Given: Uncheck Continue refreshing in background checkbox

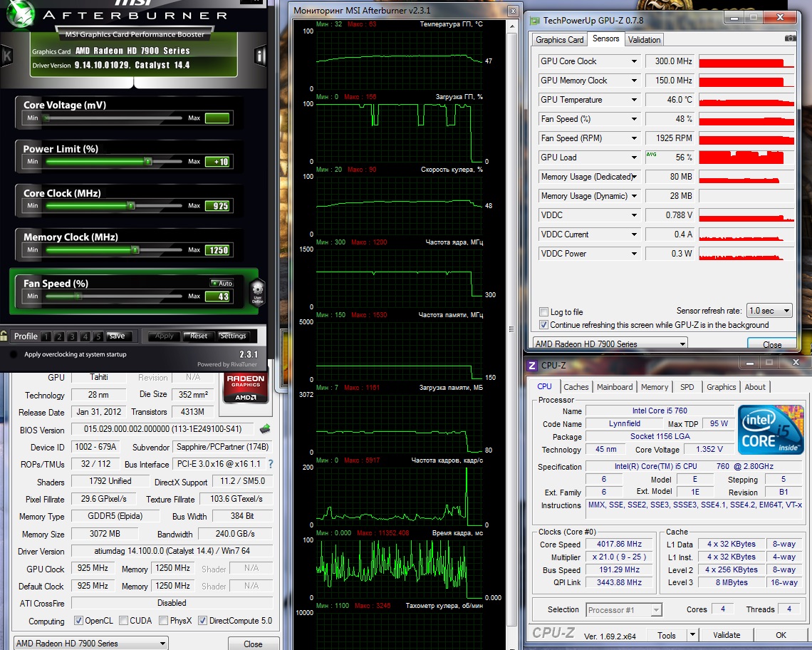Looking at the screenshot, I should point(543,325).
